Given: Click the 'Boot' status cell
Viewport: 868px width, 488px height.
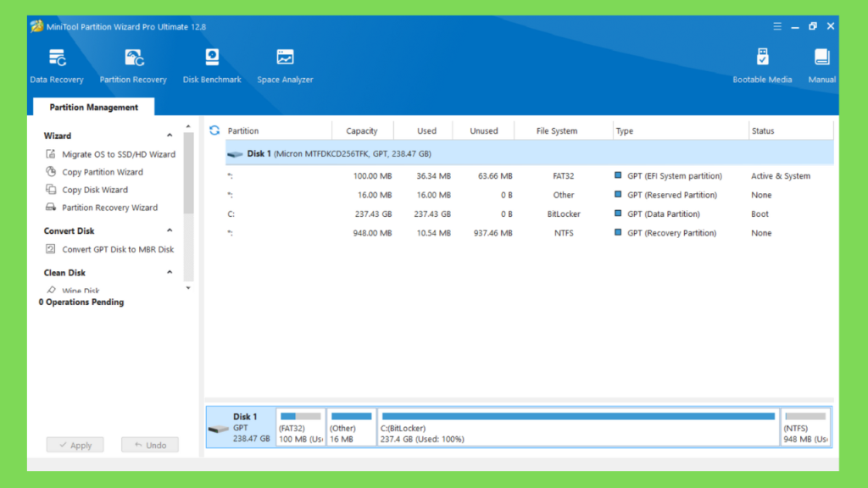Looking at the screenshot, I should 759,213.
